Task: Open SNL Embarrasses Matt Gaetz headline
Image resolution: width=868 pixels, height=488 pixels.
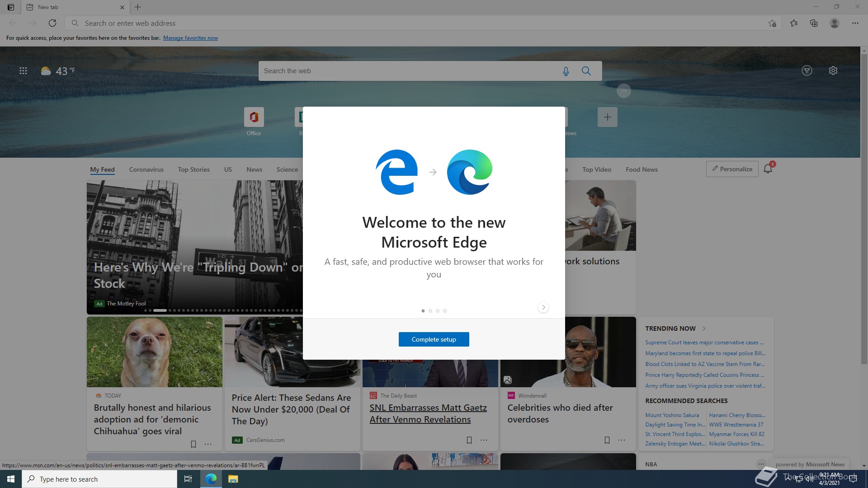Action: (428, 413)
